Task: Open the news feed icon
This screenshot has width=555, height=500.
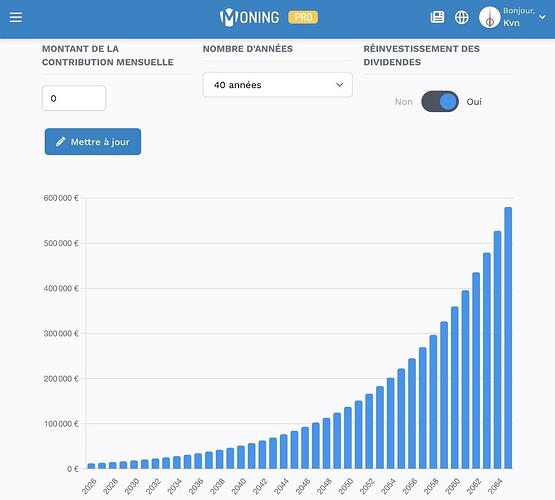Action: coord(437,17)
